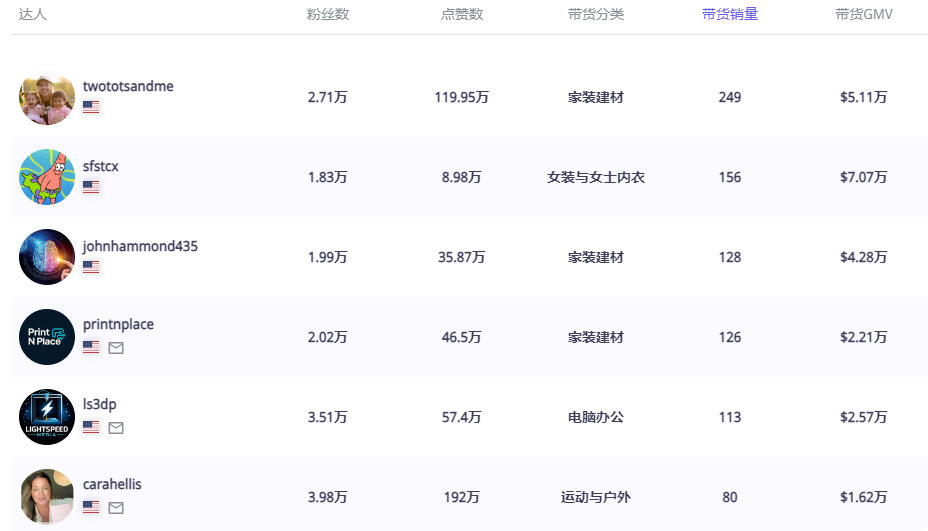
Task: Open twototsandme avatar photo
Action: 47,97
